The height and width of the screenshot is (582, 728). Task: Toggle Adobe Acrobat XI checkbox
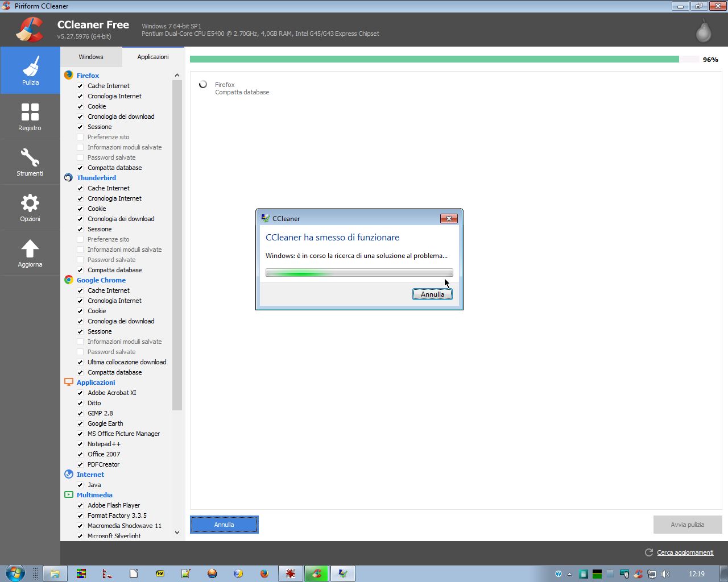click(80, 393)
